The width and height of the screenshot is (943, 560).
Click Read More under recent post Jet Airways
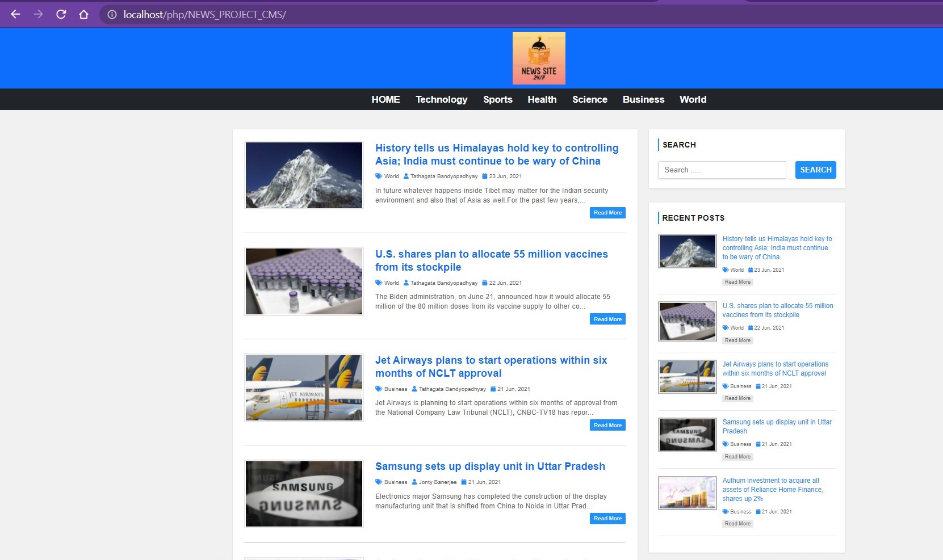coord(737,398)
